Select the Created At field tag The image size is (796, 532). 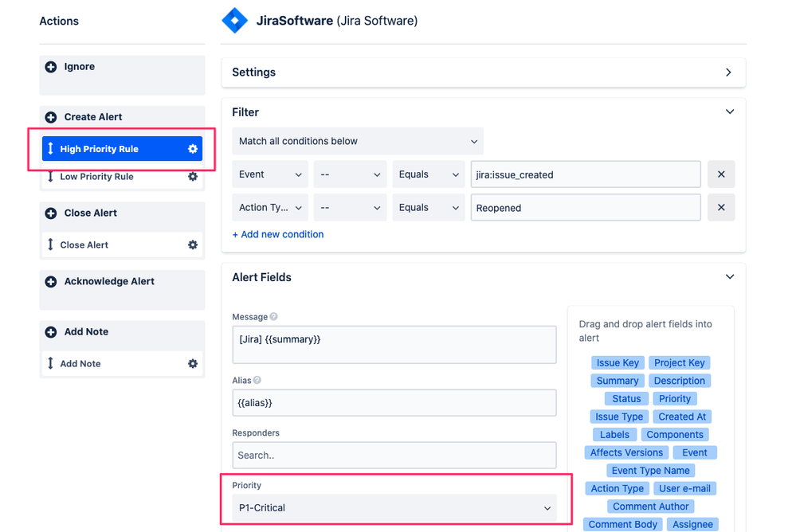tap(682, 417)
